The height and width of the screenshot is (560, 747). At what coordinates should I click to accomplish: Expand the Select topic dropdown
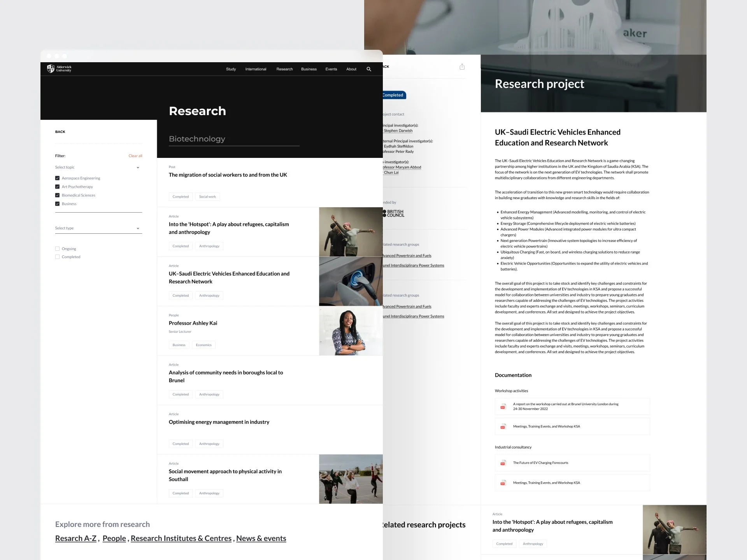(x=138, y=168)
